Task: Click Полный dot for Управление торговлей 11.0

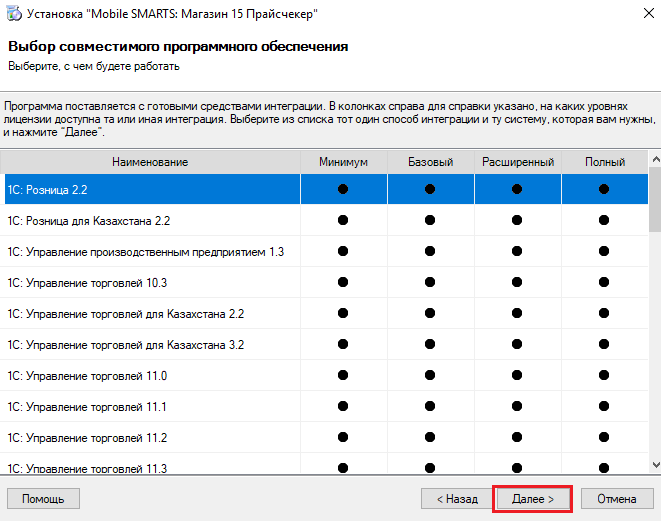Action: pos(604,375)
